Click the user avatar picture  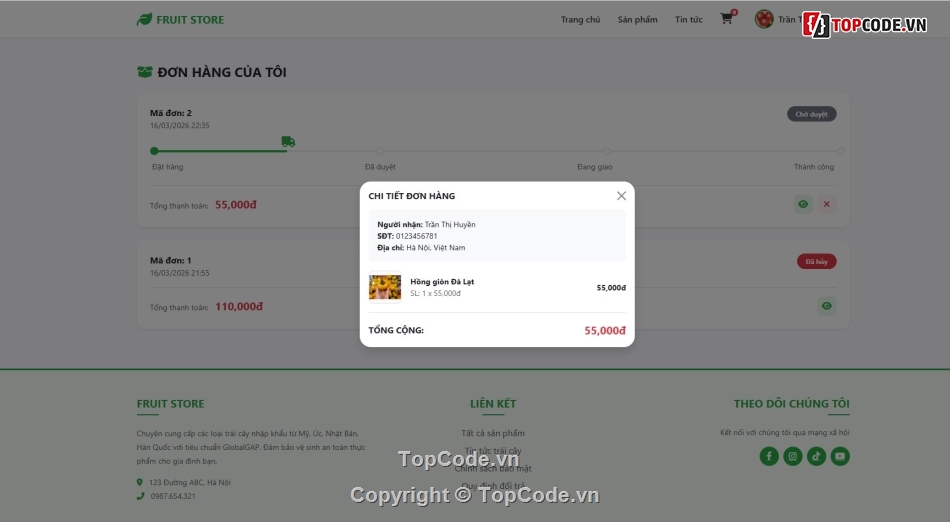pos(764,19)
